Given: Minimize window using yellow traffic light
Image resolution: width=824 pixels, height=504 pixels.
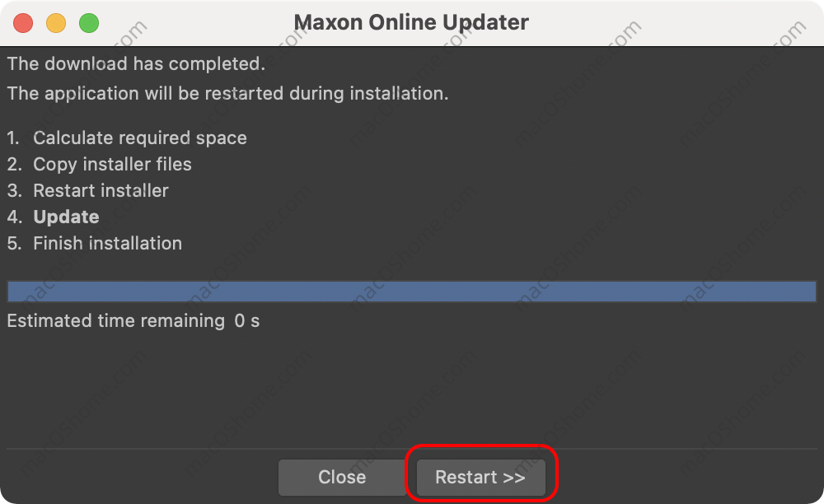Looking at the screenshot, I should (x=56, y=23).
